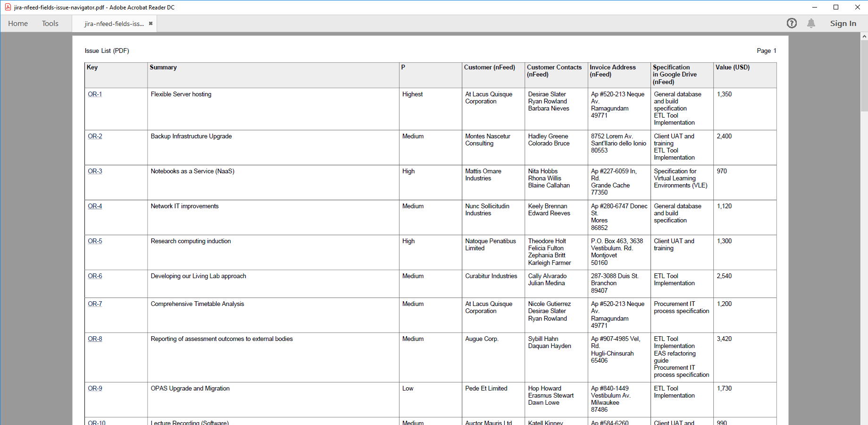Close the jira-nfeed-fields document tab
This screenshot has height=425, width=868.
pyautogui.click(x=150, y=24)
